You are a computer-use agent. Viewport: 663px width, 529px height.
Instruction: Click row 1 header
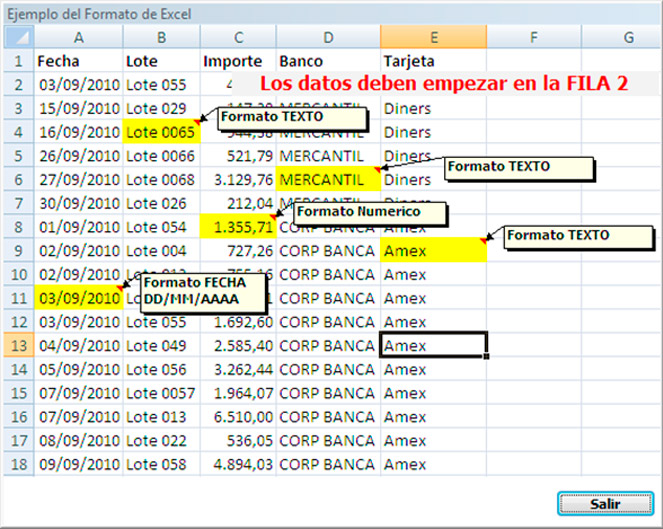pos(18,60)
